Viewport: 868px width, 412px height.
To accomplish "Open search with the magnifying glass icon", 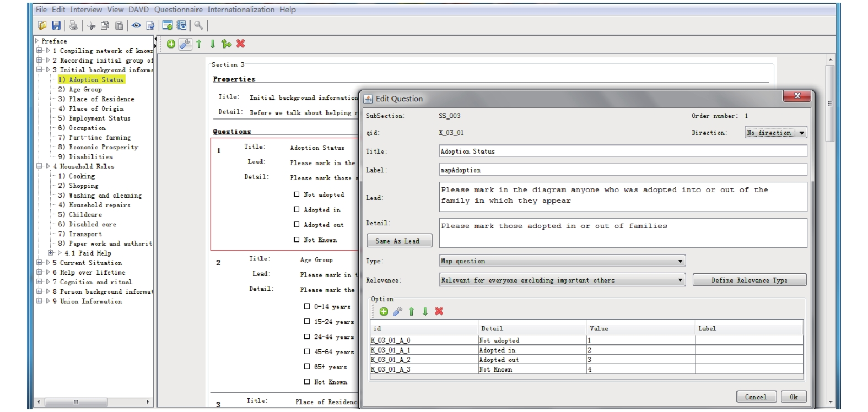I will pyautogui.click(x=198, y=25).
